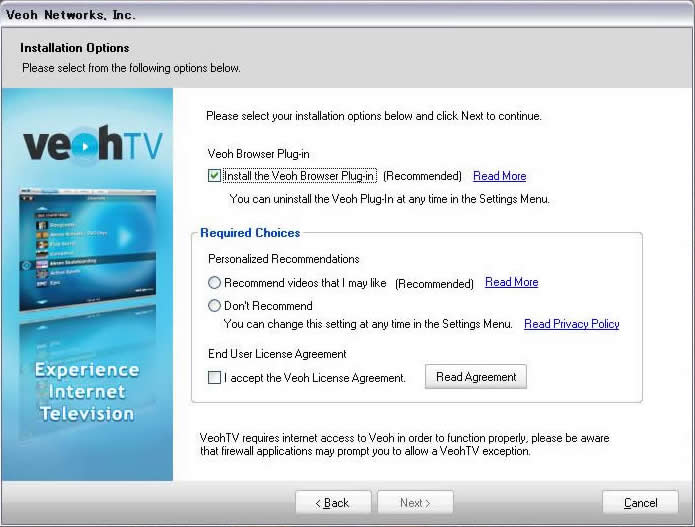Uncheck Install the Veoh Browser Plug-in checkbox
This screenshot has height=527, width=695.
pyautogui.click(x=214, y=176)
